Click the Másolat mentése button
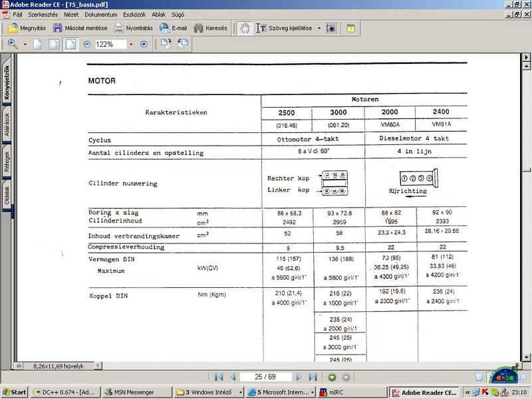This screenshot has height=399, width=532. pos(79,29)
